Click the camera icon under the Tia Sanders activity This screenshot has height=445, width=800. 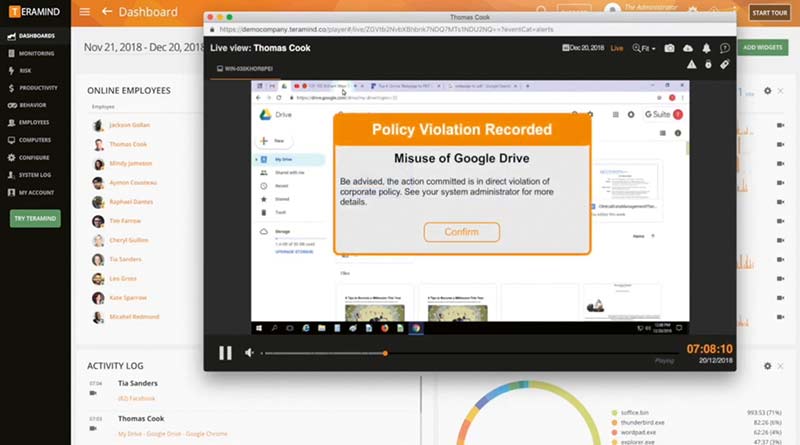pyautogui.click(x=93, y=393)
